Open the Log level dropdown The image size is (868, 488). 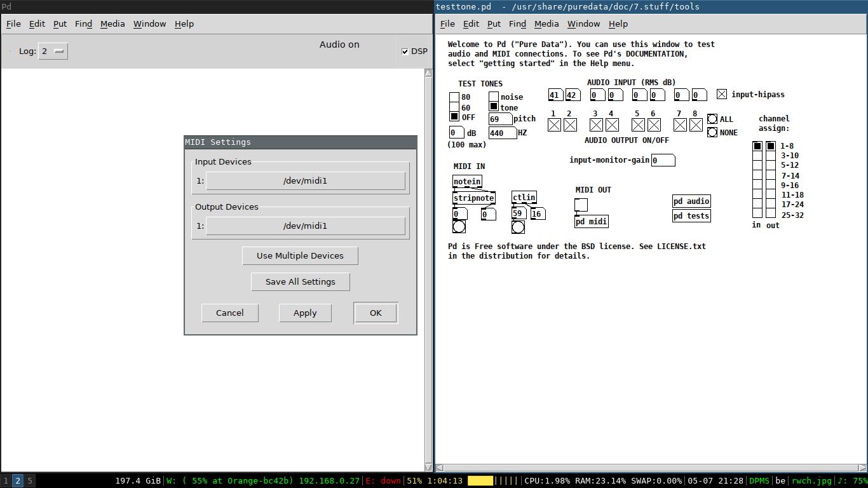(53, 51)
